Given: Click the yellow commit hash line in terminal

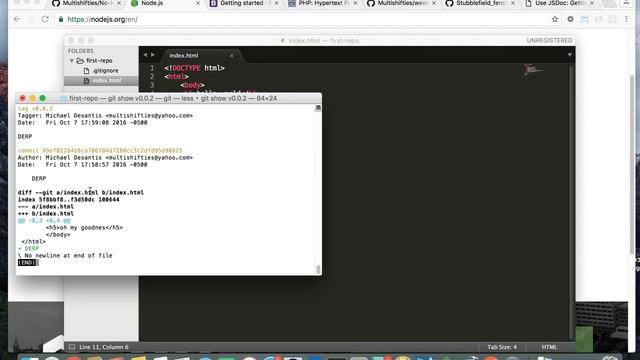Looking at the screenshot, I should point(100,151).
